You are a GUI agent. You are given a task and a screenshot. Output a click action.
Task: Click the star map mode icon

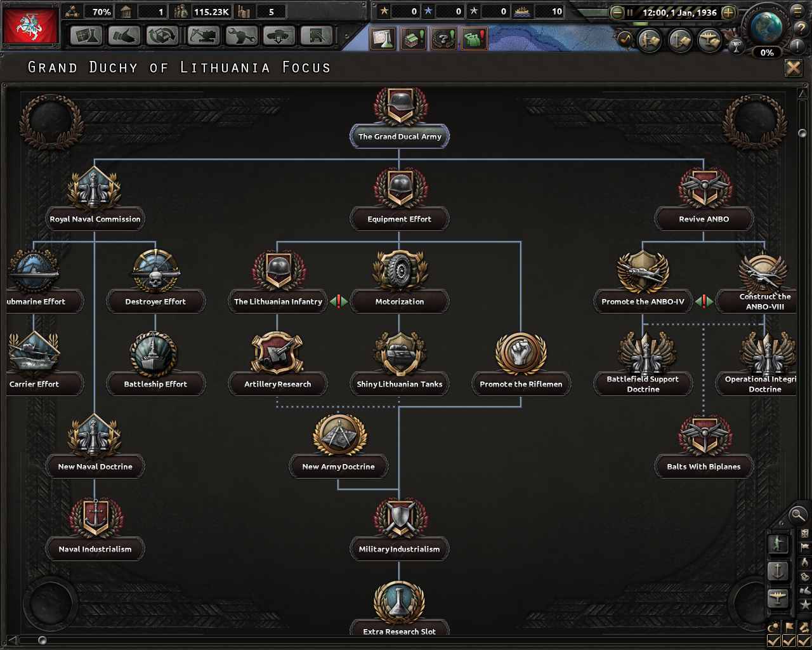(805, 605)
